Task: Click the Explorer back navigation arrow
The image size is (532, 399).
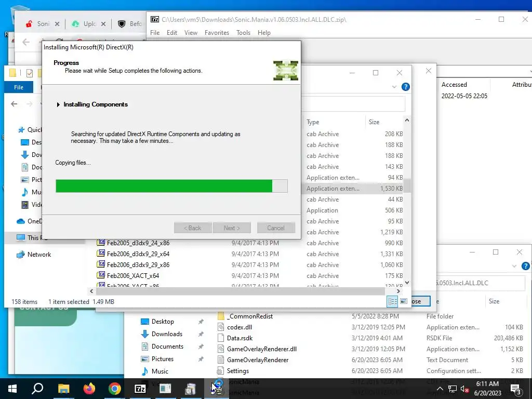Action: tap(14, 104)
